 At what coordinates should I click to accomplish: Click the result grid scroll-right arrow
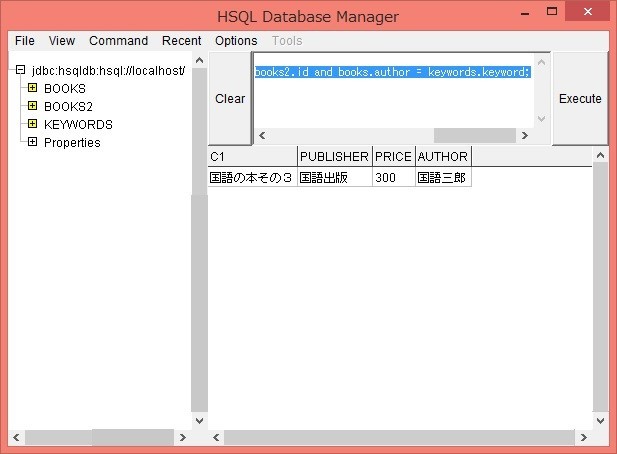coord(584,437)
